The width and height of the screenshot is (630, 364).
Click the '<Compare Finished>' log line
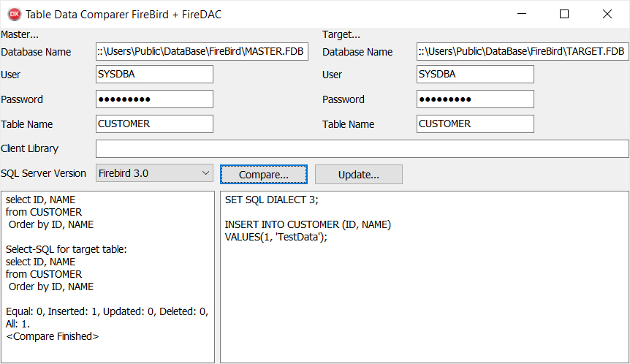(x=52, y=336)
